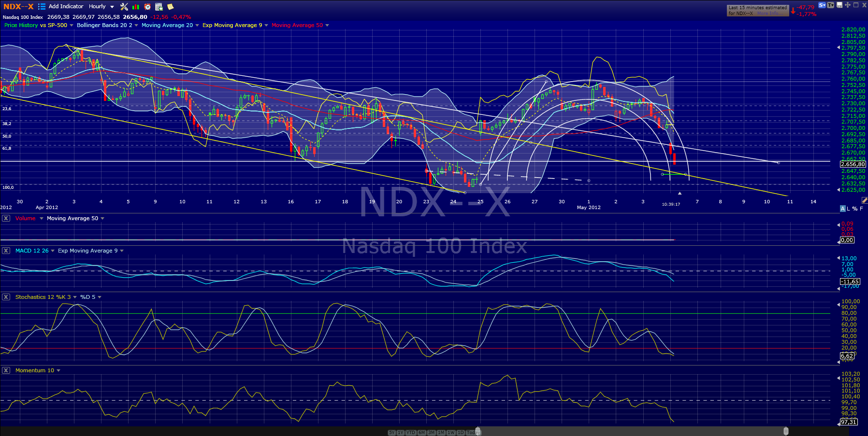
Task: Toggle the A auto-scale button
Action: click(x=843, y=209)
